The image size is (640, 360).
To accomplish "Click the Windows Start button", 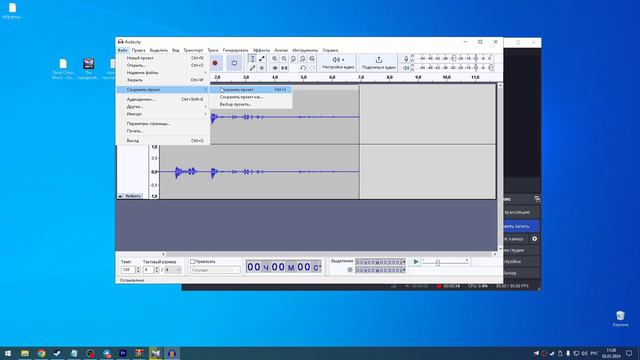I will (8, 353).
